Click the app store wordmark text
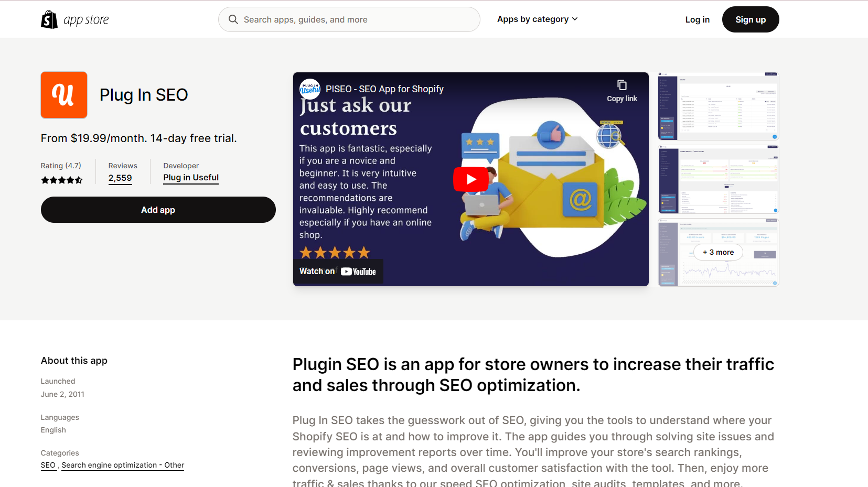Viewport: 868px width, 487px height. 86,20
